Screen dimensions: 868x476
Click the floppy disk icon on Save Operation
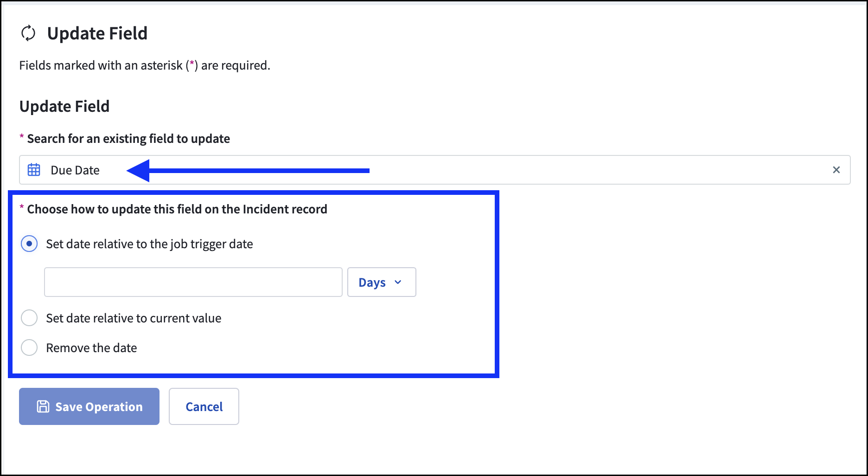click(43, 406)
